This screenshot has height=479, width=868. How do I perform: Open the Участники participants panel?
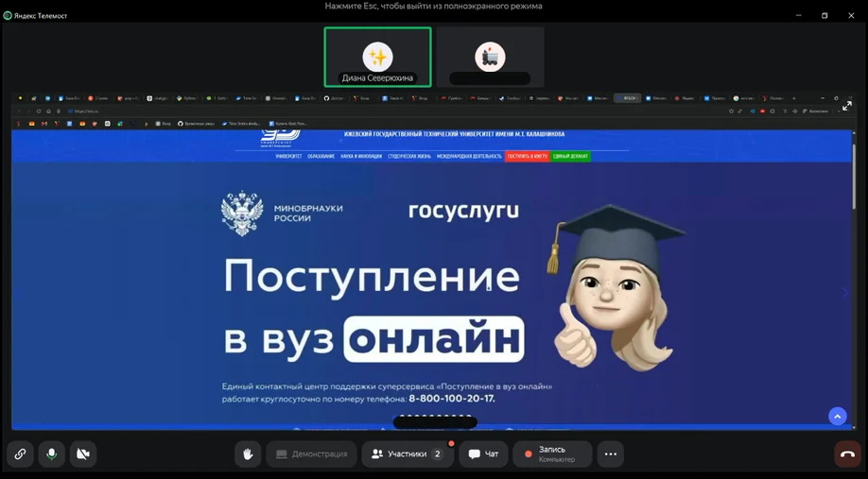tap(408, 454)
